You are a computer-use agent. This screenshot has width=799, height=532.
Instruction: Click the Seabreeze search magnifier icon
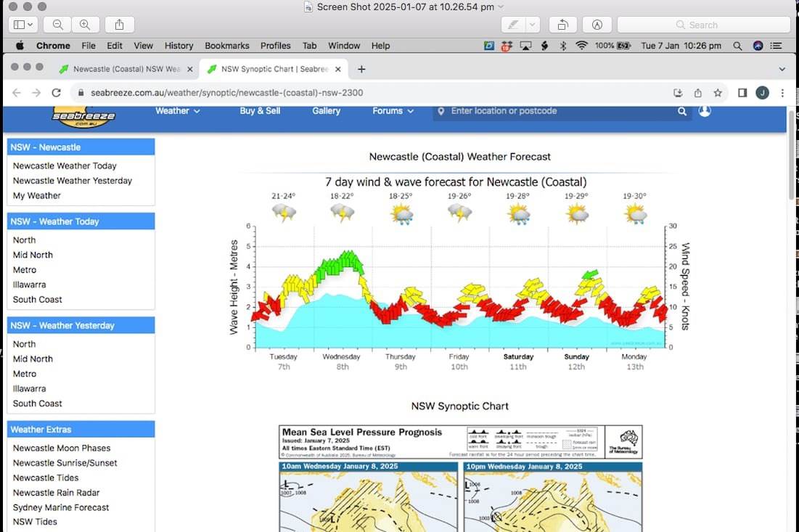click(682, 112)
